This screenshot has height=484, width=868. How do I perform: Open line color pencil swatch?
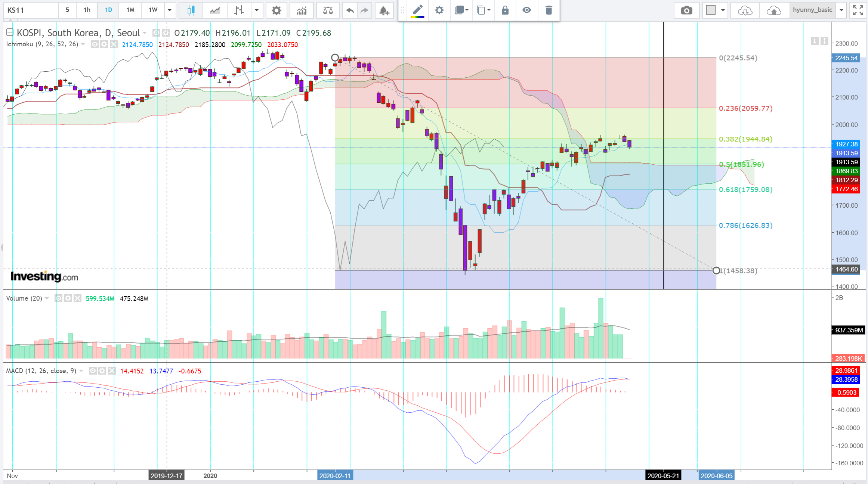417,10
